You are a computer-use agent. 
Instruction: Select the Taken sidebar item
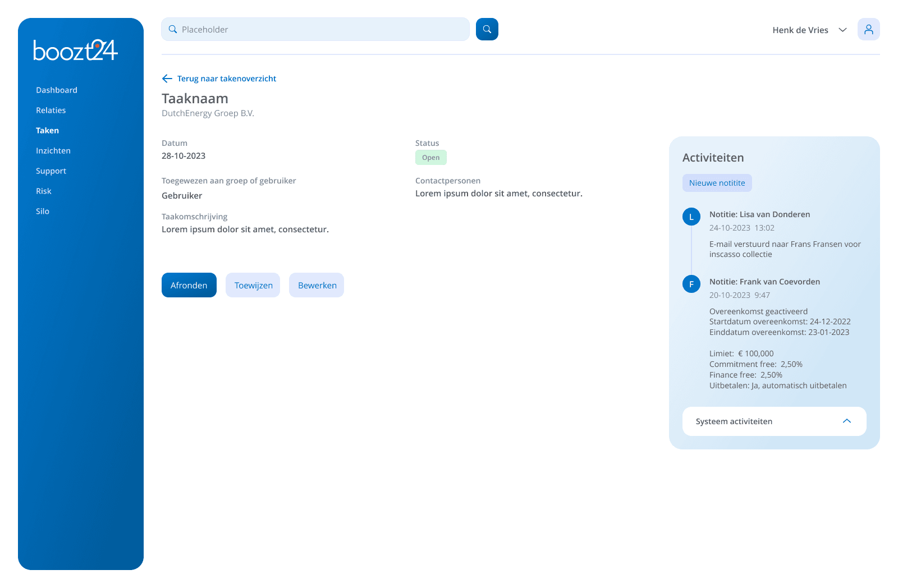[47, 130]
